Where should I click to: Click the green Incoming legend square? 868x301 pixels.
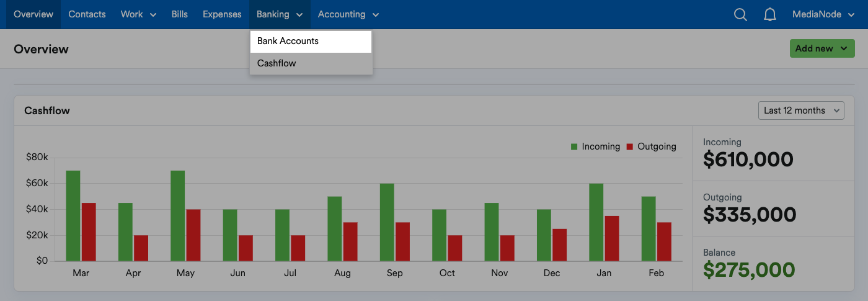click(574, 147)
